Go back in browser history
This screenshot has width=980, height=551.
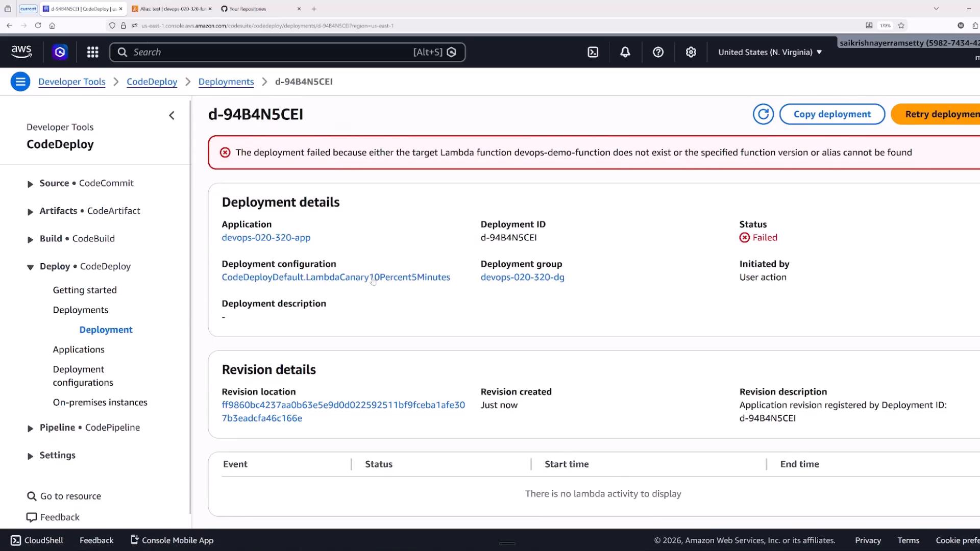pyautogui.click(x=9, y=26)
